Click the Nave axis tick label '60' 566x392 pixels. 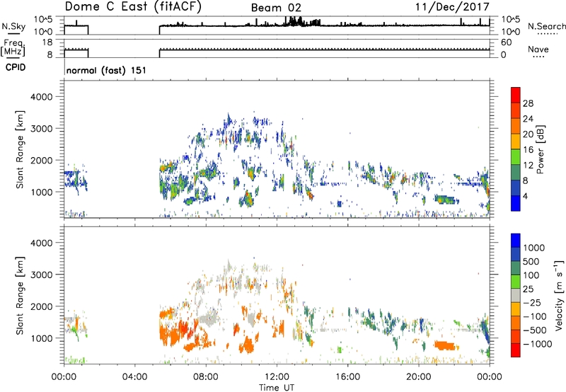(x=507, y=42)
